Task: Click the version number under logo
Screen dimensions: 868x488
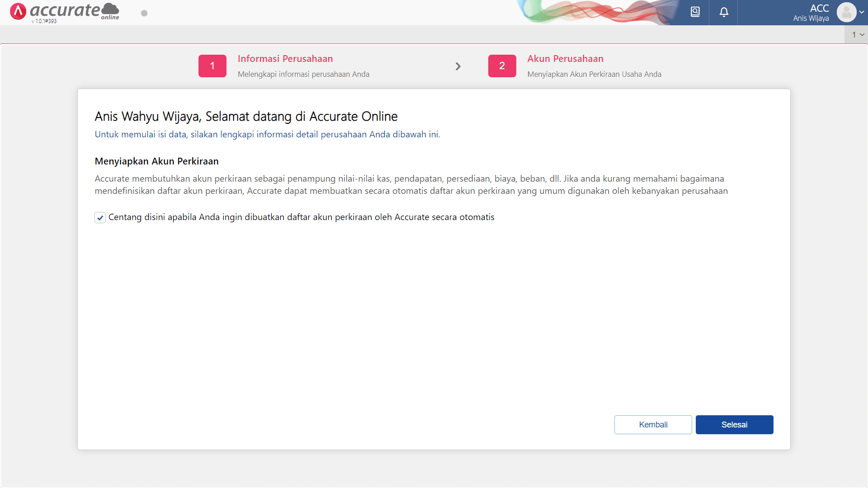Action: pyautogui.click(x=44, y=21)
